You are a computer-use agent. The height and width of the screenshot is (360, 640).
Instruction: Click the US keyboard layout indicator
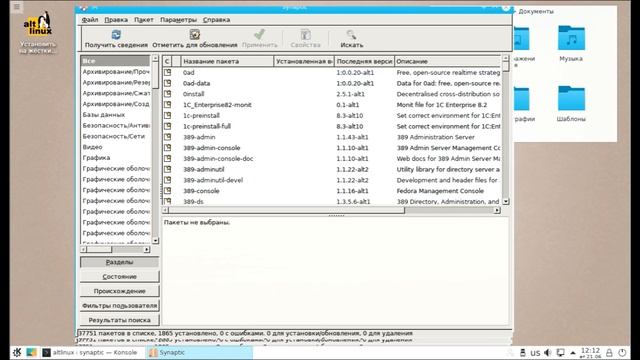[535, 353]
